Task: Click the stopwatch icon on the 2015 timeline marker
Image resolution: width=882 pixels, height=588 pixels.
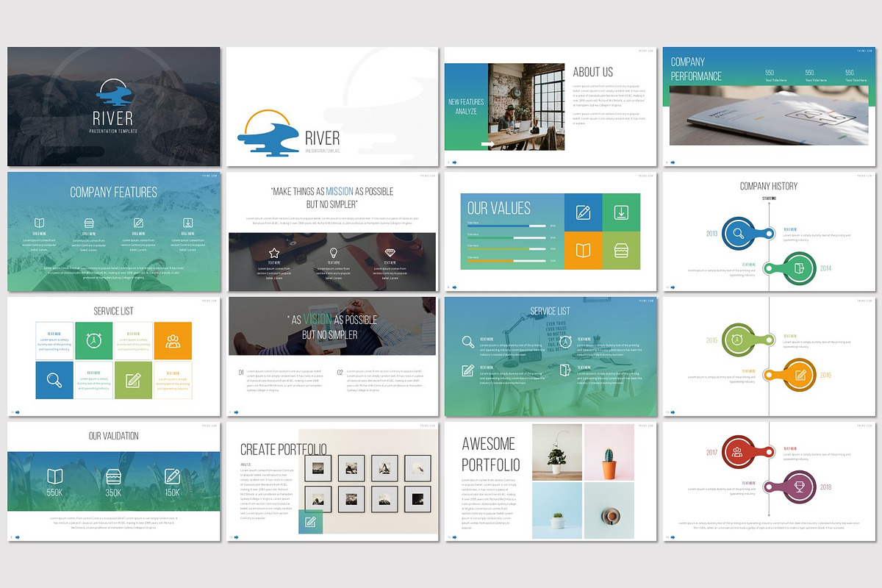Action: click(x=736, y=340)
